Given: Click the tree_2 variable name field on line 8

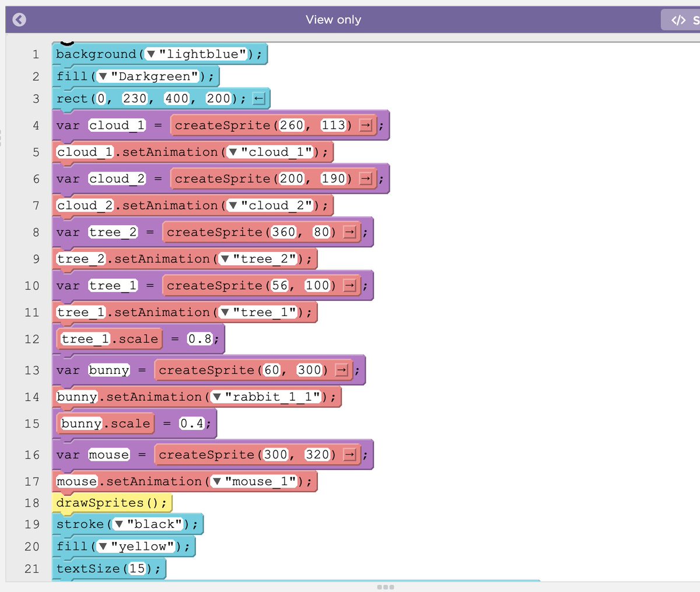Looking at the screenshot, I should point(113,232).
